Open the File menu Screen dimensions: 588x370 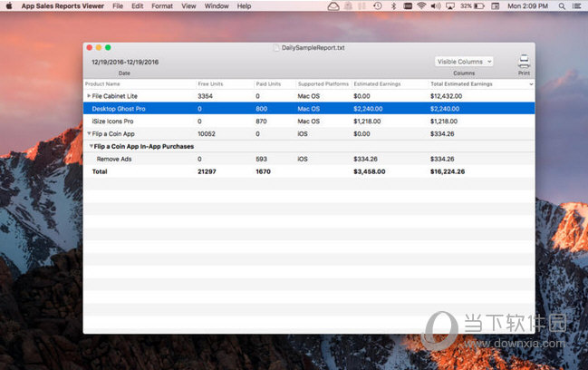pos(118,6)
